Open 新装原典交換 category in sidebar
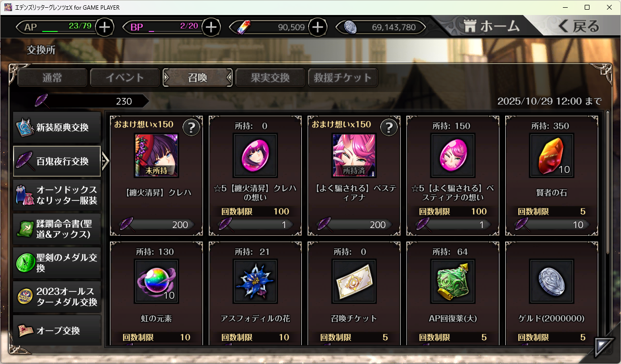Image resolution: width=621 pixels, height=364 pixels. 57,128
